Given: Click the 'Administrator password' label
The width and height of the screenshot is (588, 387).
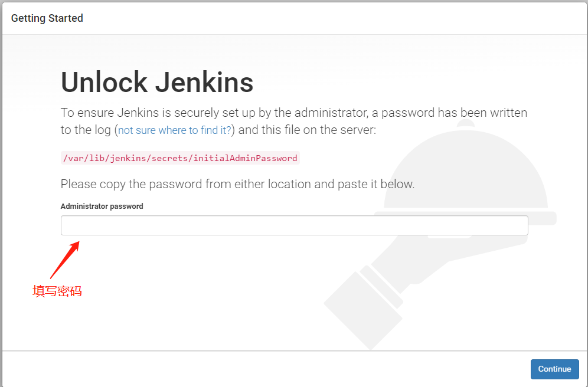Looking at the screenshot, I should 102,206.
